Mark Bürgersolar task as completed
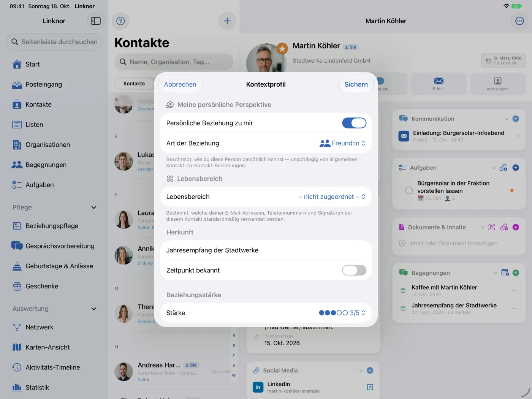 tap(409, 190)
